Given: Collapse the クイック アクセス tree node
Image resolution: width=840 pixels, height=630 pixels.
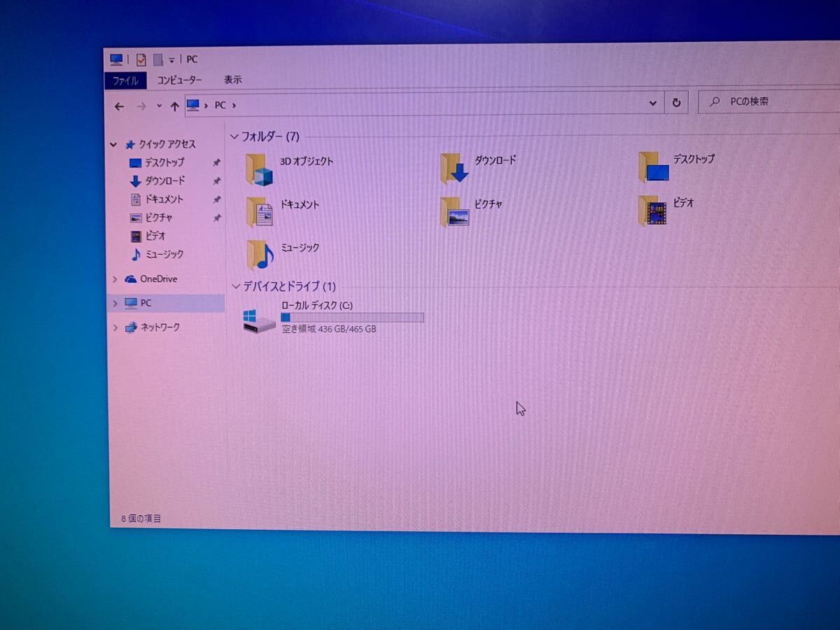Looking at the screenshot, I should [x=113, y=145].
